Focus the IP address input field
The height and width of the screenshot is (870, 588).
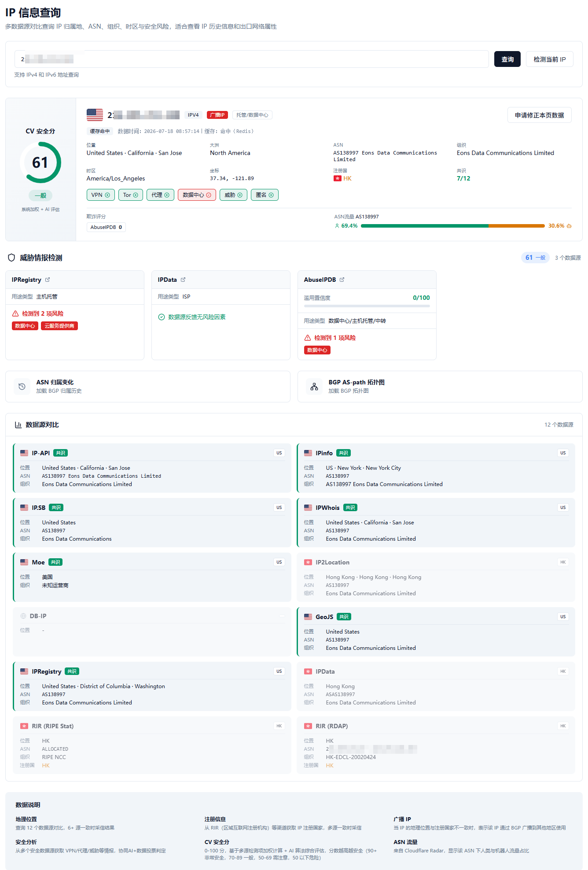252,59
